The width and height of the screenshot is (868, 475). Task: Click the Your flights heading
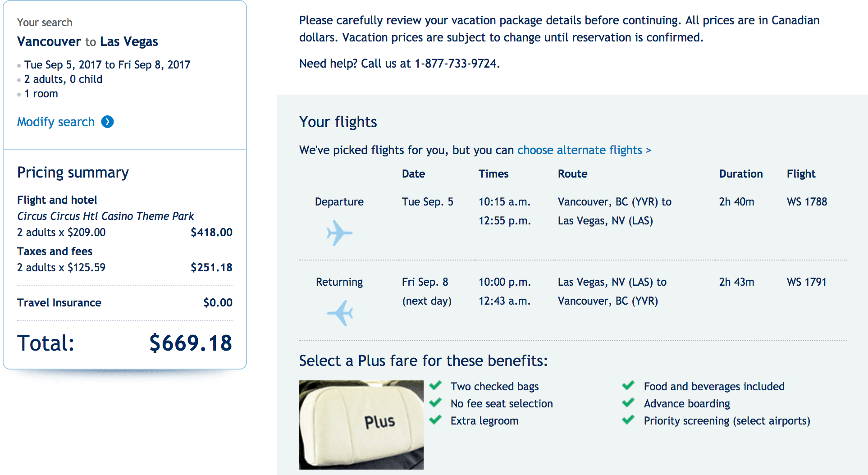[338, 122]
